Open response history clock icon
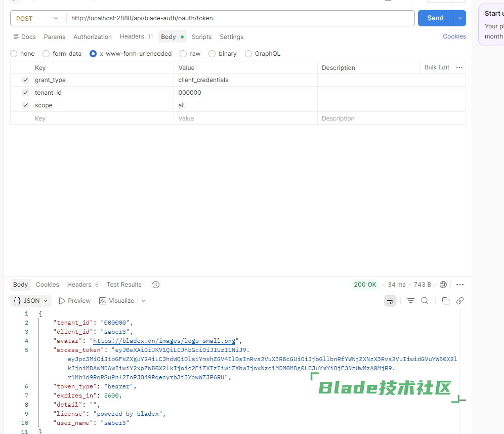This screenshot has width=504, height=434. [156, 285]
